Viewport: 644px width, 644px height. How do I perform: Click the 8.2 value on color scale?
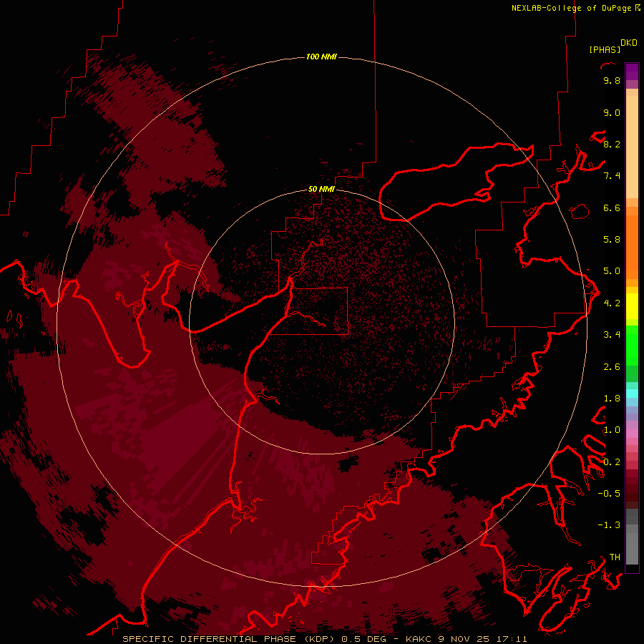(x=612, y=144)
